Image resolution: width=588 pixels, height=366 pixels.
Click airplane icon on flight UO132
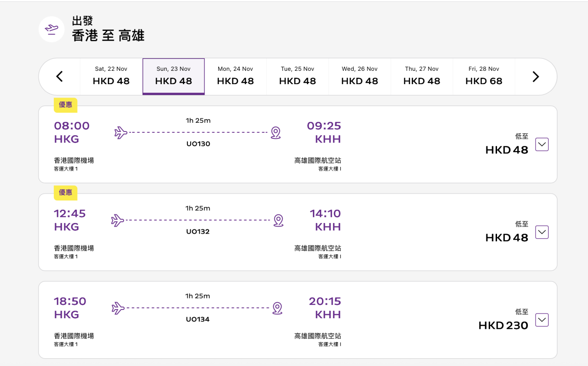[x=118, y=220]
